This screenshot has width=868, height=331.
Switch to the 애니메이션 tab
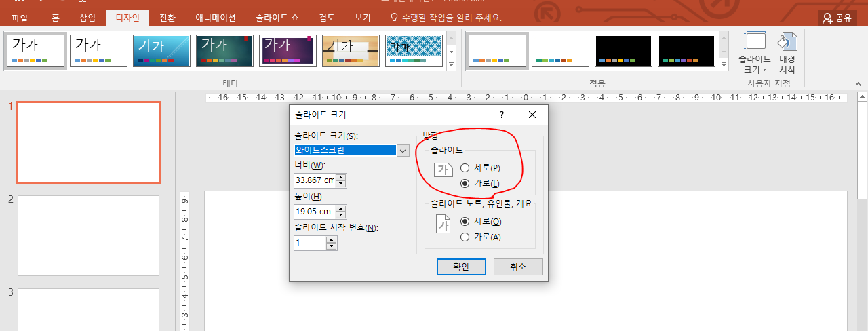[x=215, y=18]
